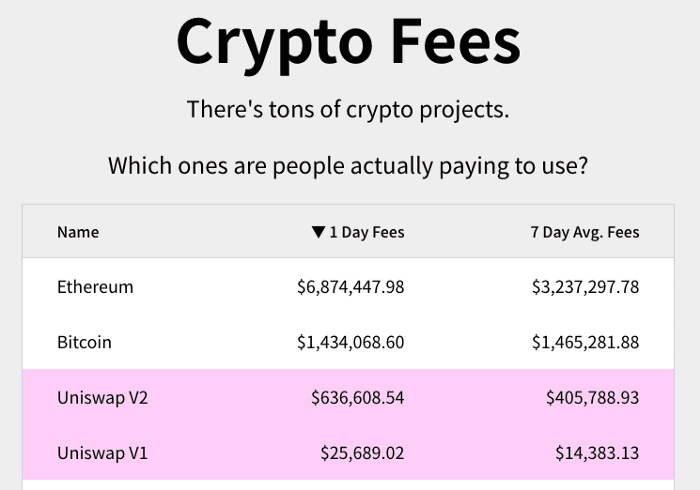Sort by 1 Day Fees header

coord(366,232)
